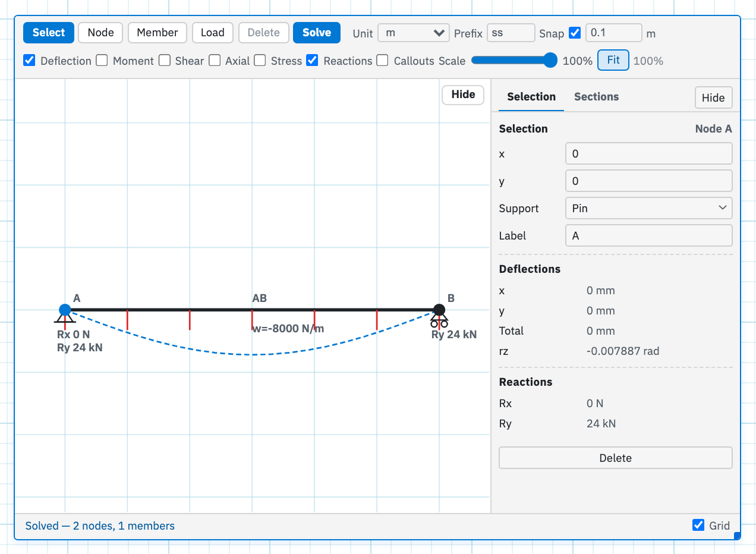This screenshot has width=756, height=554.
Task: Click the Snap value input field
Action: click(614, 33)
